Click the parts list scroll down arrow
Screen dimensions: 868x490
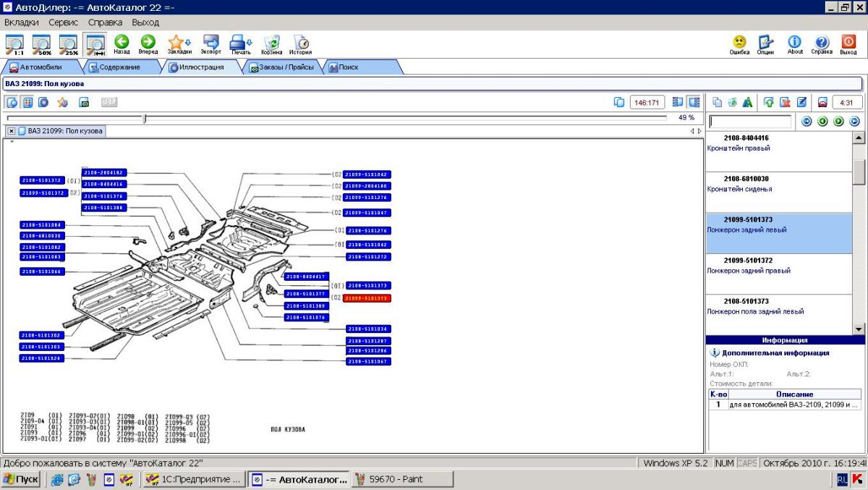point(859,329)
